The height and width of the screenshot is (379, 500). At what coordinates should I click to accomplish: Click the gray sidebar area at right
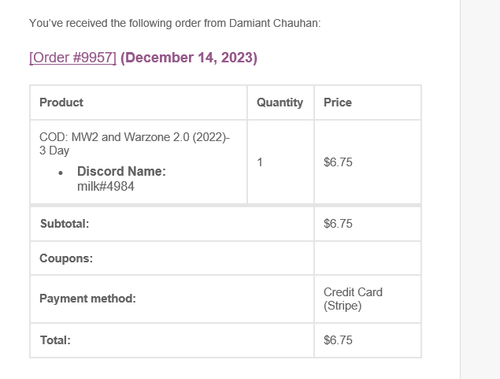[480, 189]
